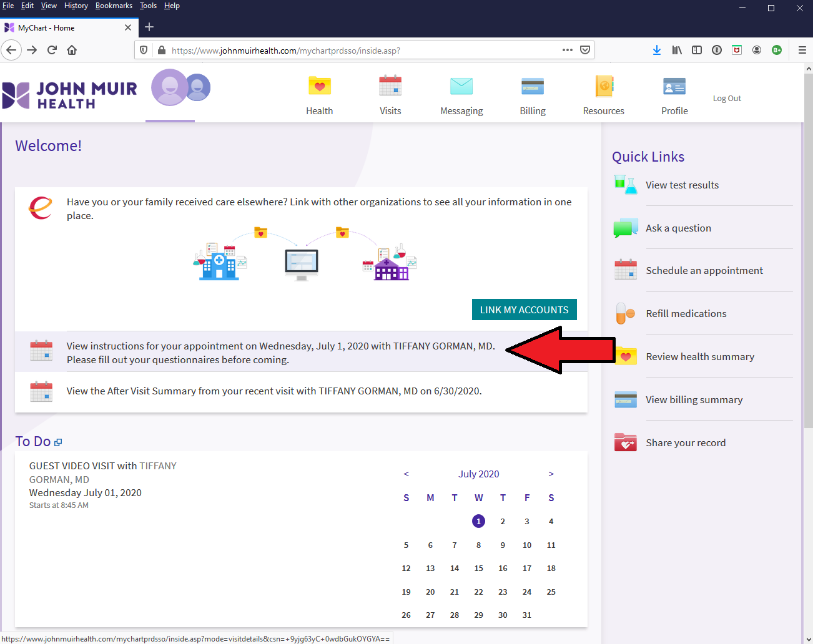Click the Share your record folder icon
This screenshot has height=644, width=813.
(626, 442)
